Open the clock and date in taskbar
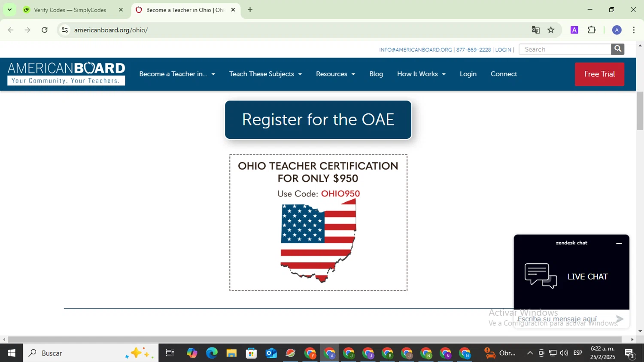 (x=602, y=353)
